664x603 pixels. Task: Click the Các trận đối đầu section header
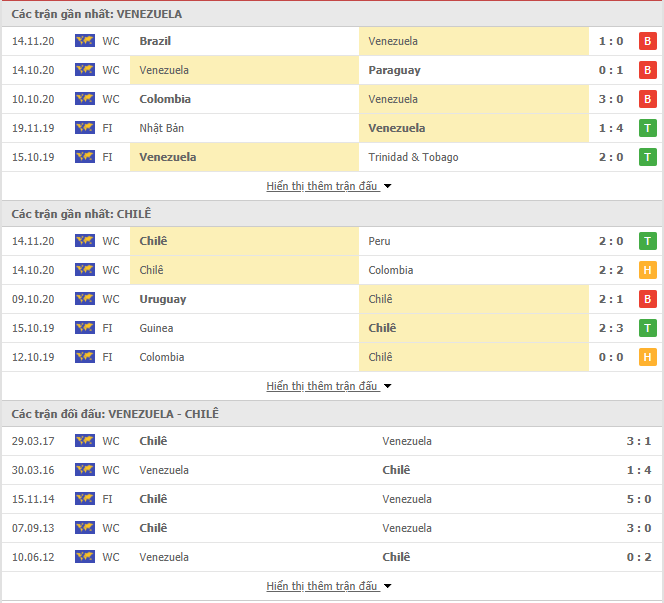tap(115, 414)
